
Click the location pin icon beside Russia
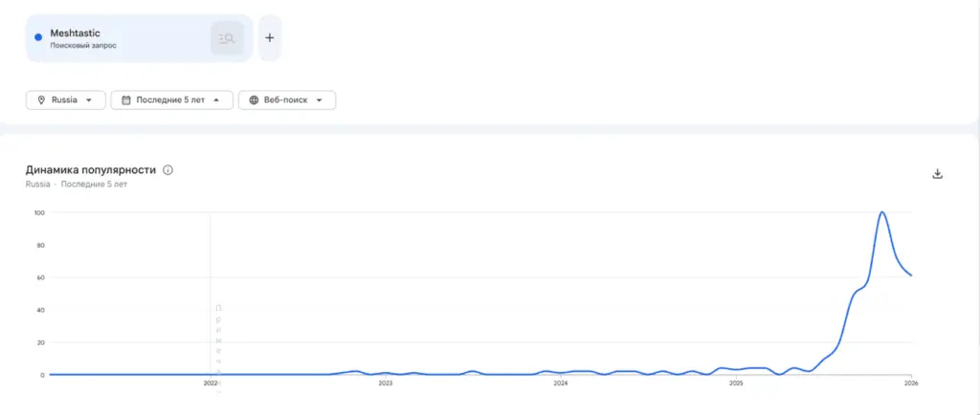(x=41, y=100)
